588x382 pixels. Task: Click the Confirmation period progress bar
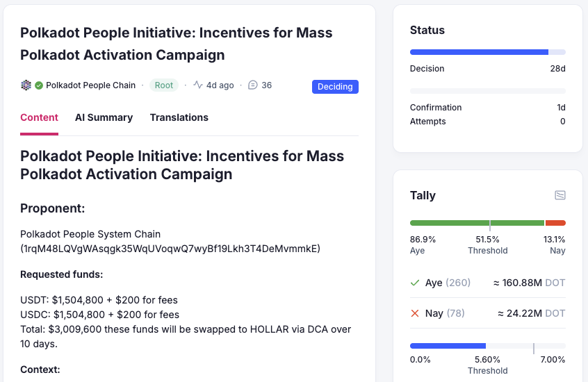(x=487, y=91)
